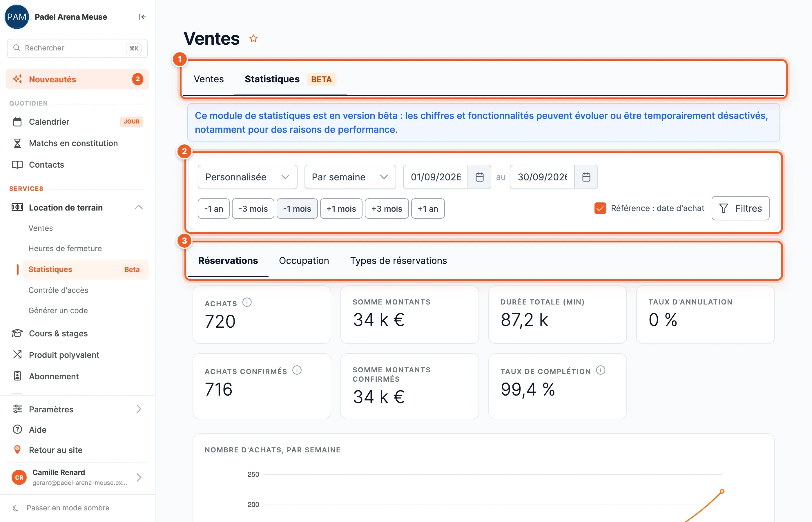
Task: Click the +3 mois button
Action: coord(387,209)
